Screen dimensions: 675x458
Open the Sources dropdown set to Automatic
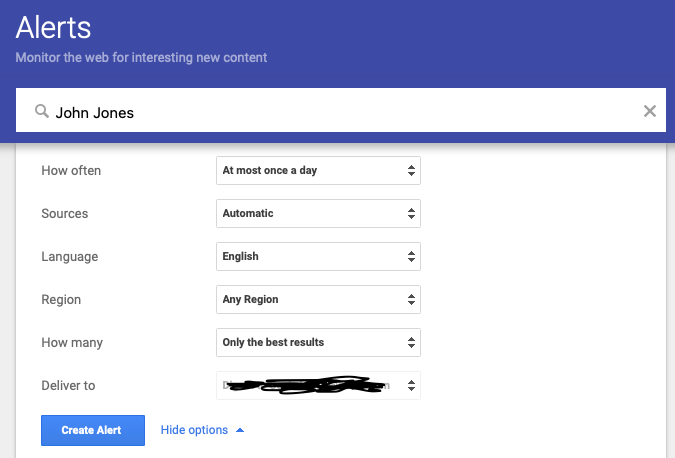318,214
